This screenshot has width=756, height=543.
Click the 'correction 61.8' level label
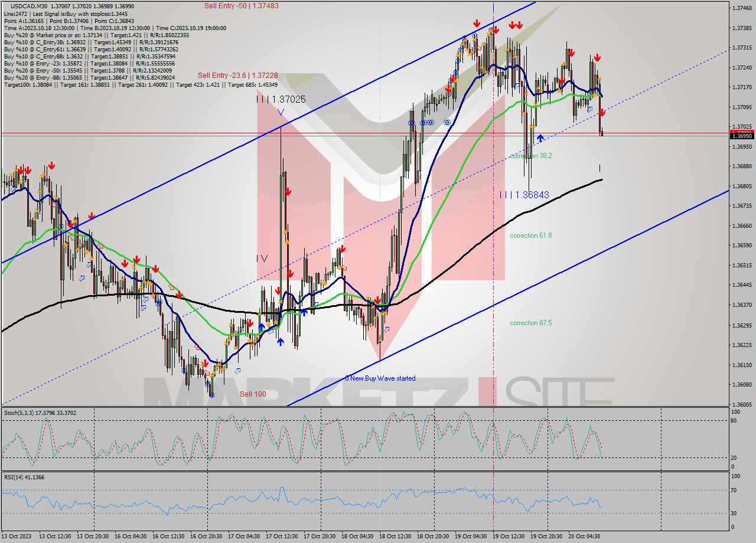(x=531, y=235)
